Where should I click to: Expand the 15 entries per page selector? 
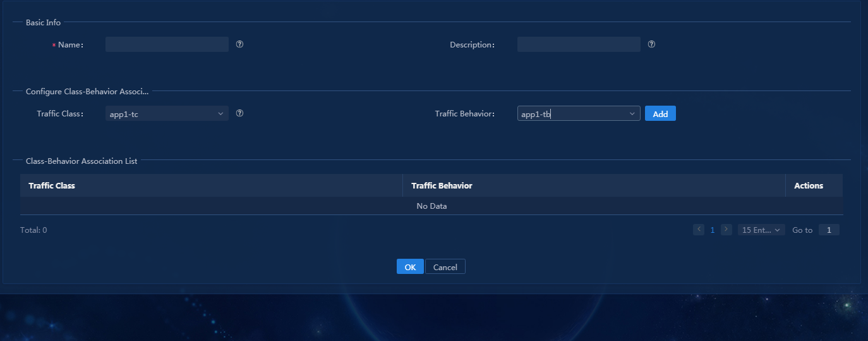(761, 230)
